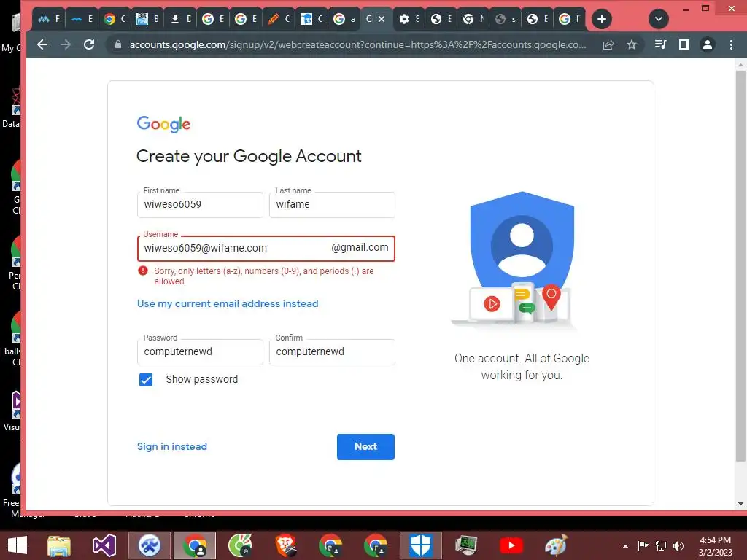Click Use my current email address instead
Screen dimensions: 747x560
228,303
